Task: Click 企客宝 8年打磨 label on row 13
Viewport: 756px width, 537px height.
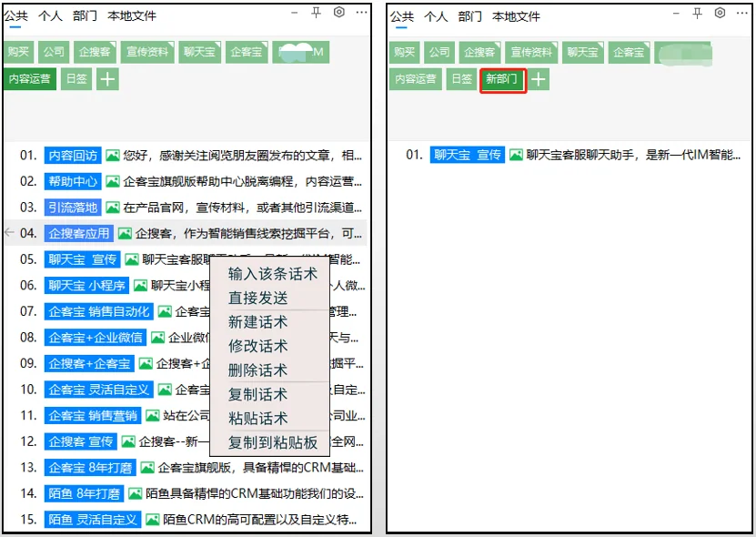Action: pos(90,468)
